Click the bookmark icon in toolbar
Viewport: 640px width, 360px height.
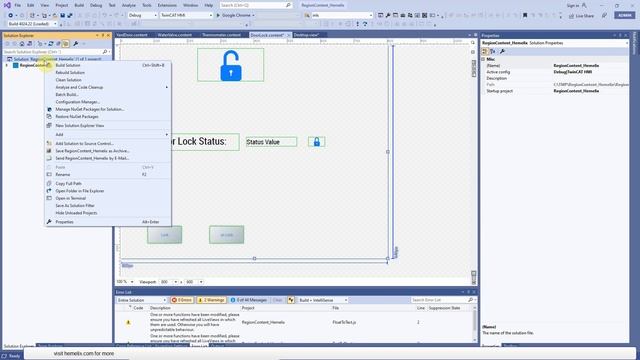pyautogui.click(x=525, y=16)
